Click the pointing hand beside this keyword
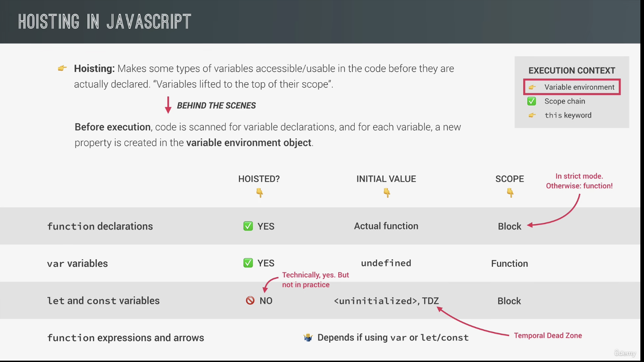The height and width of the screenshot is (362, 644). coord(532,115)
